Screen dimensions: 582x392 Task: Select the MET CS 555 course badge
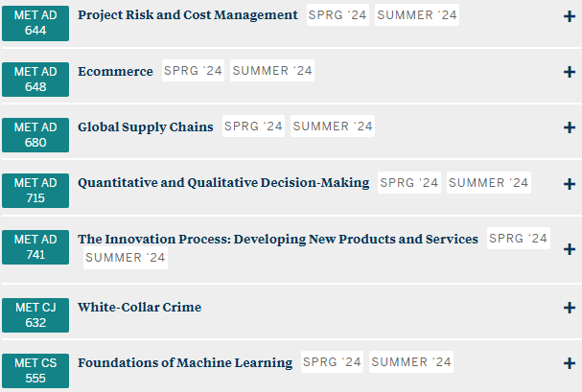[36, 370]
